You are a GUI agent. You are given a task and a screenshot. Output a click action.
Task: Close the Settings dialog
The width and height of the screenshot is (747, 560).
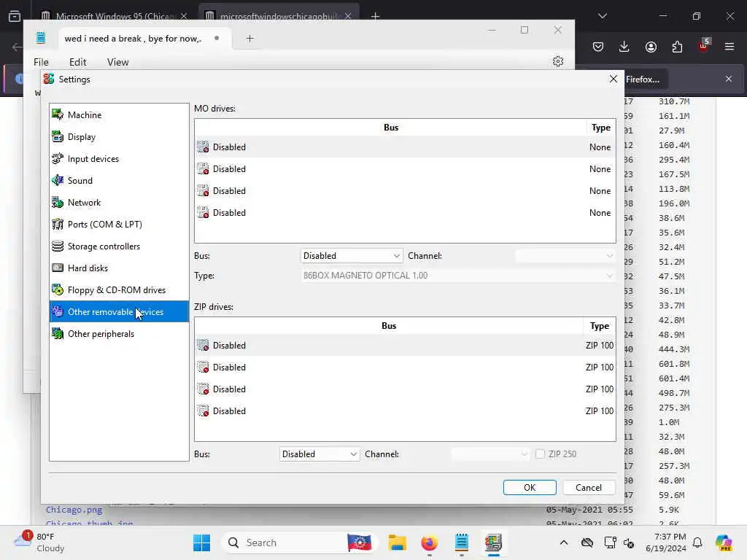[613, 79]
